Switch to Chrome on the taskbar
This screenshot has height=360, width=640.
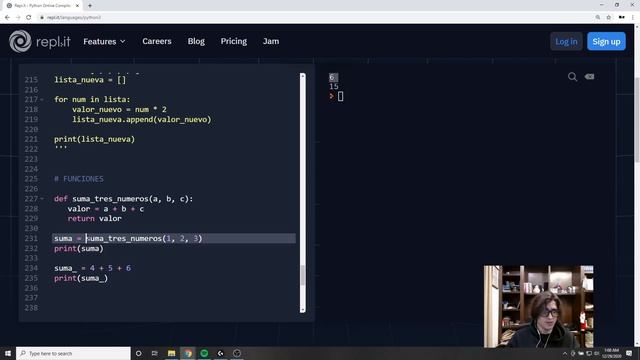[188, 353]
